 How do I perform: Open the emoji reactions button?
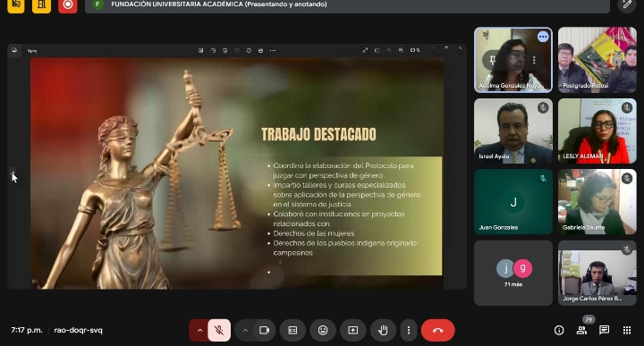pos(323,330)
